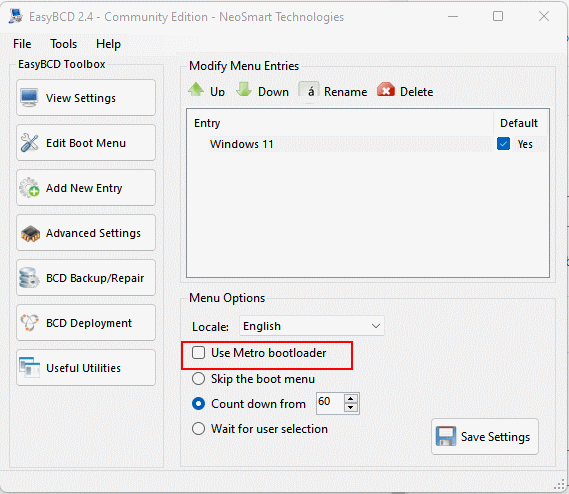Decrease the countdown value with down arrow

(351, 408)
